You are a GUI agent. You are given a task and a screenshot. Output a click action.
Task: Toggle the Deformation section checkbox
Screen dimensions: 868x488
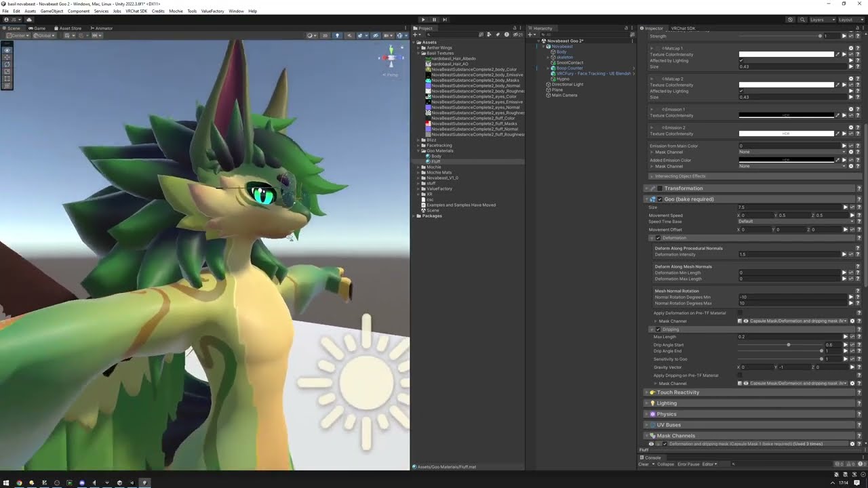(658, 238)
